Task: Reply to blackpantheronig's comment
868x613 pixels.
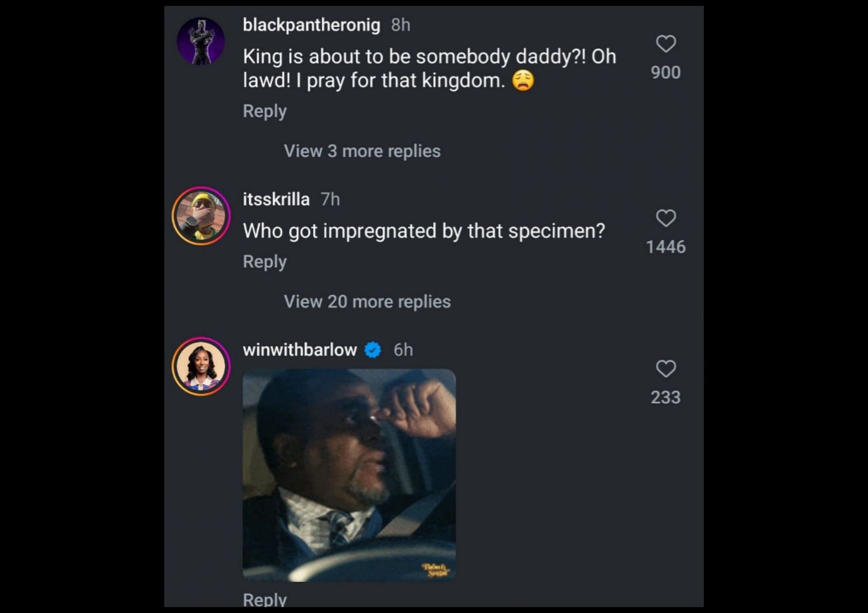Action: (x=264, y=111)
